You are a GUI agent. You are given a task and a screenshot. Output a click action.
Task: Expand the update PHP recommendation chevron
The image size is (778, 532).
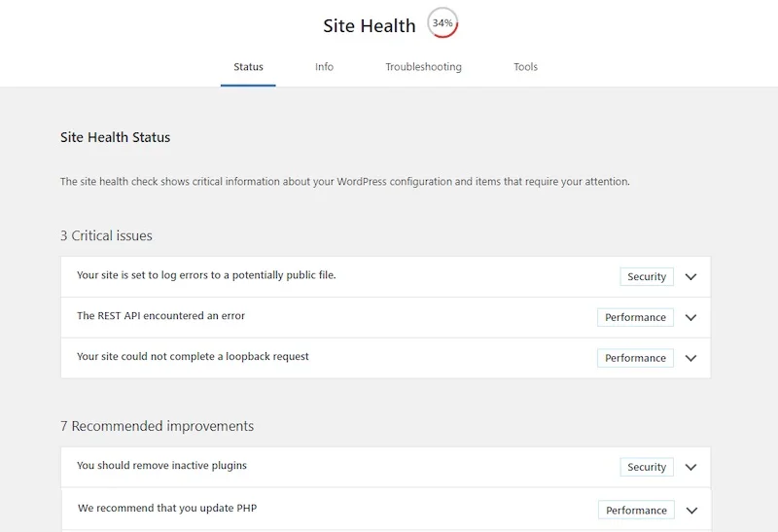(x=691, y=511)
